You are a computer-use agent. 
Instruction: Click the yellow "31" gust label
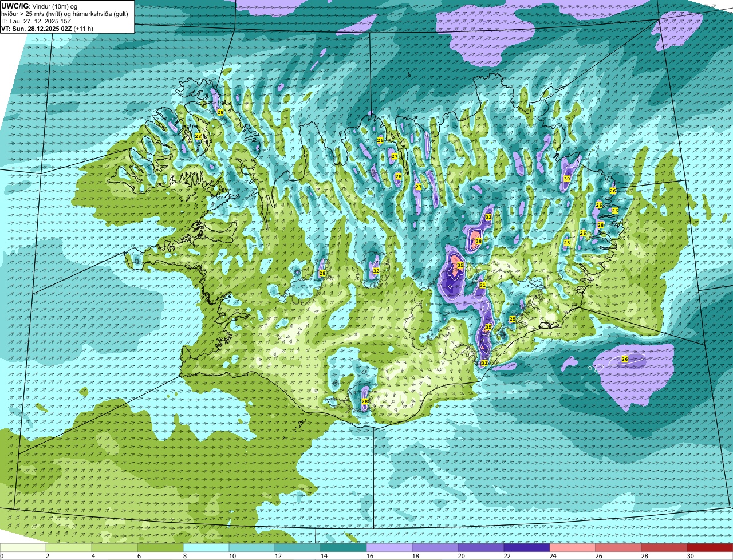[483, 285]
